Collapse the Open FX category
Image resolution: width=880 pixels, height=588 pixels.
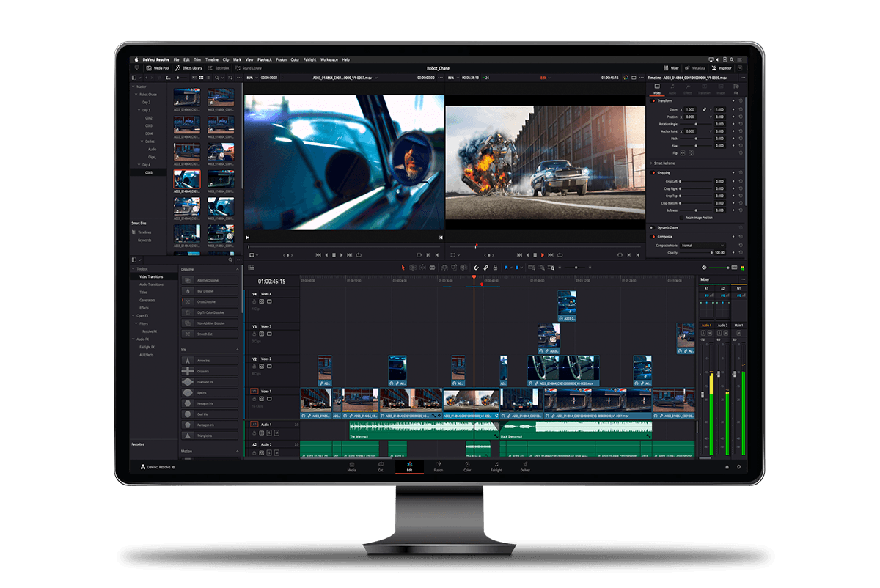[133, 315]
